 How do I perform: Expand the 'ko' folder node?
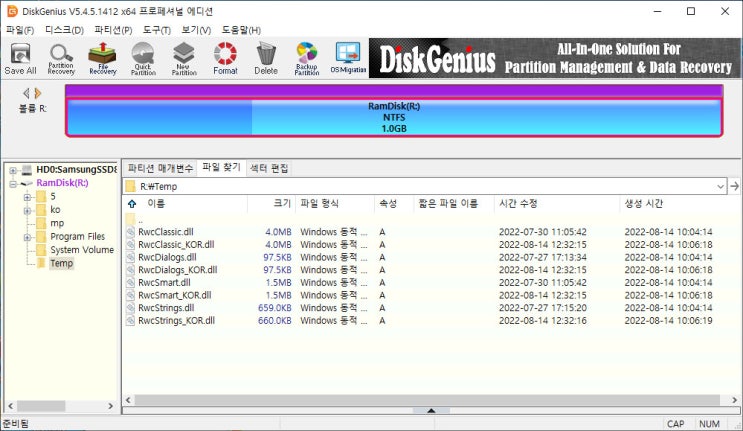[x=27, y=210]
